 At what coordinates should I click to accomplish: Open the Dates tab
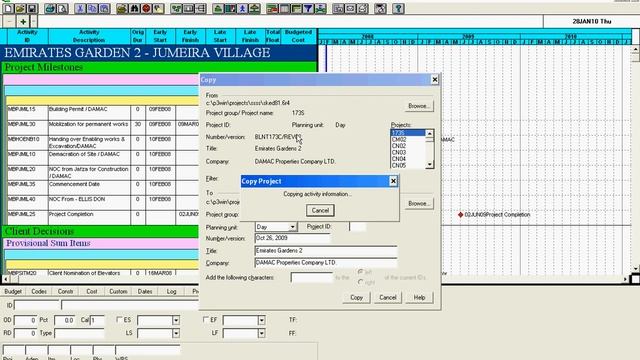[x=145, y=291]
